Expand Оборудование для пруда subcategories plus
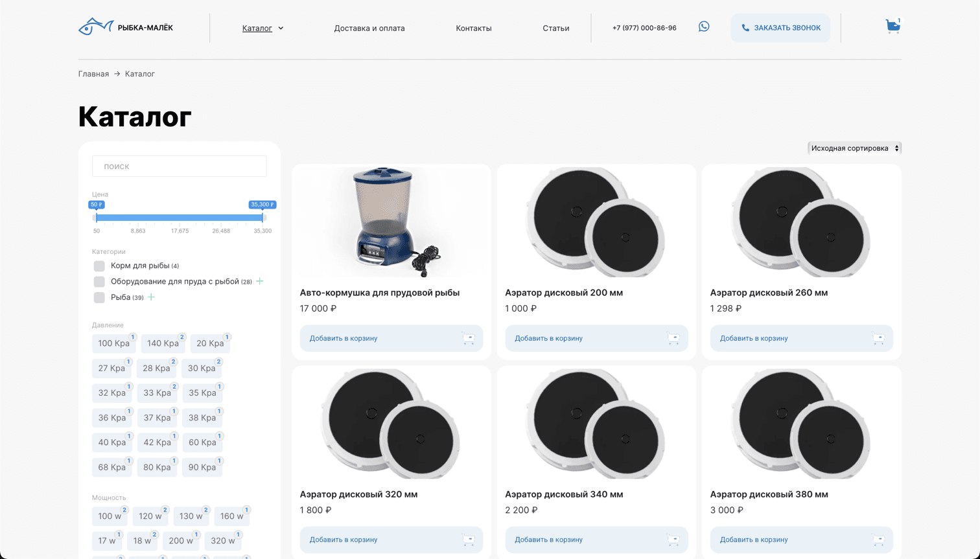Viewport: 980px width, 559px height. pos(260,281)
